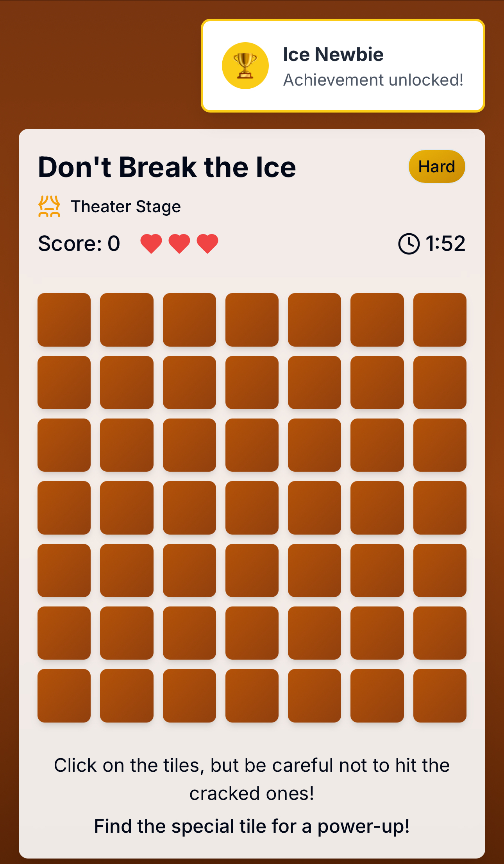Image resolution: width=504 pixels, height=864 pixels.
Task: Click the Theater Stage curtain icon
Action: tap(49, 206)
